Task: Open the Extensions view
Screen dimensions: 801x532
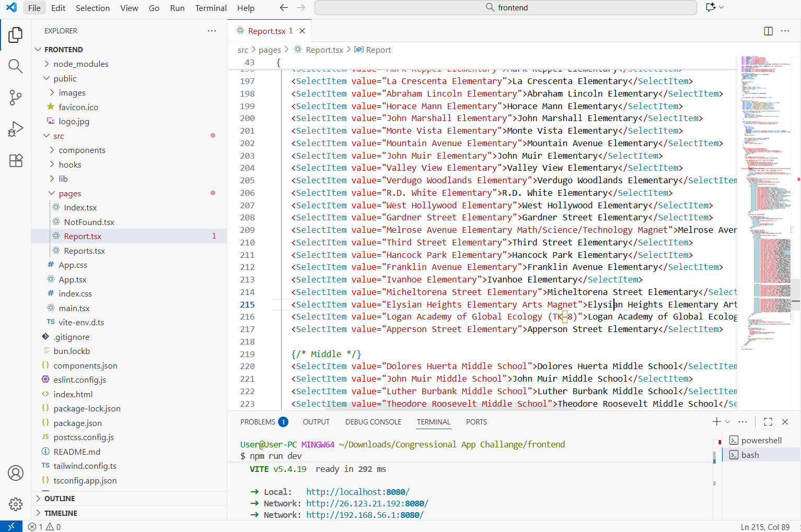Action: [x=16, y=160]
